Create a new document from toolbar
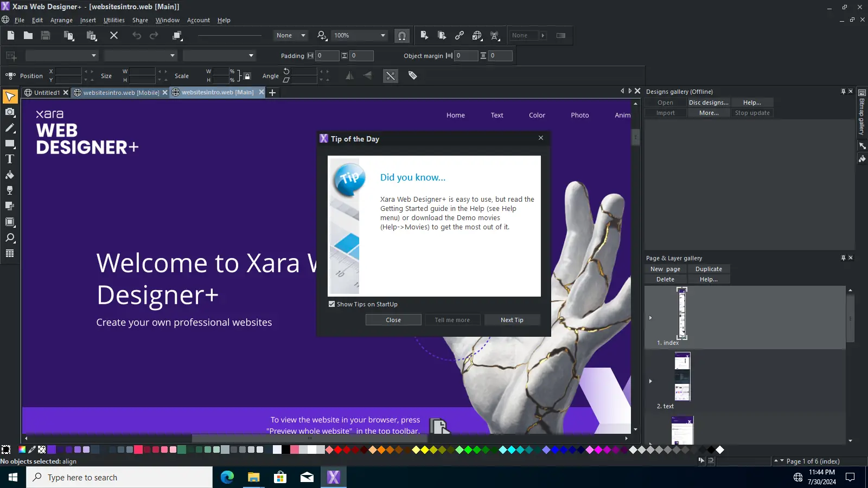 tap(11, 35)
